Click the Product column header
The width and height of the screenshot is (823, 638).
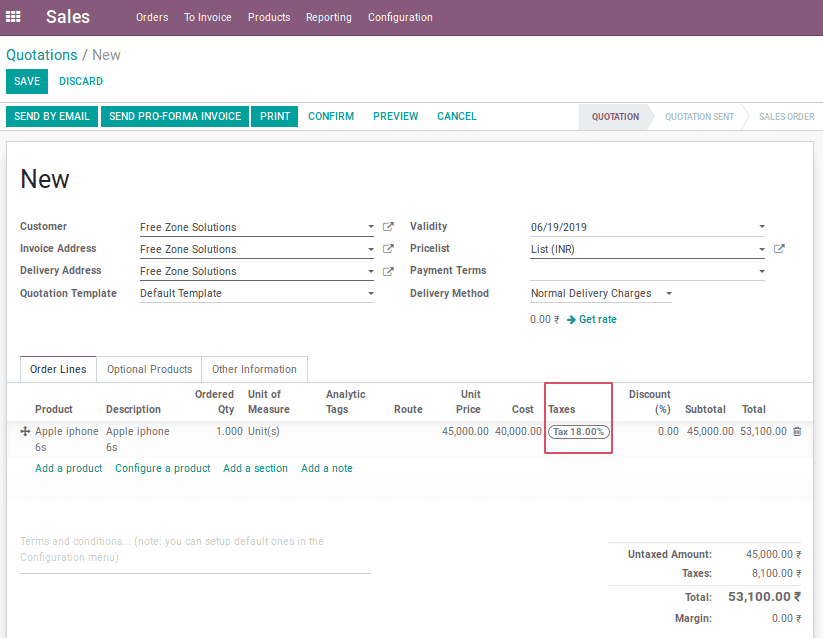point(54,409)
